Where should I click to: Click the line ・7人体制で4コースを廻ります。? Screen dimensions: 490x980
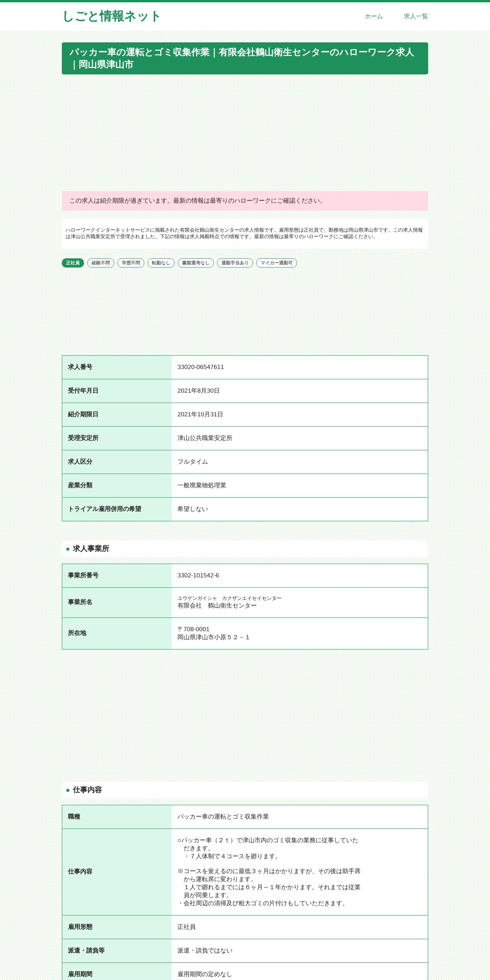click(232, 856)
